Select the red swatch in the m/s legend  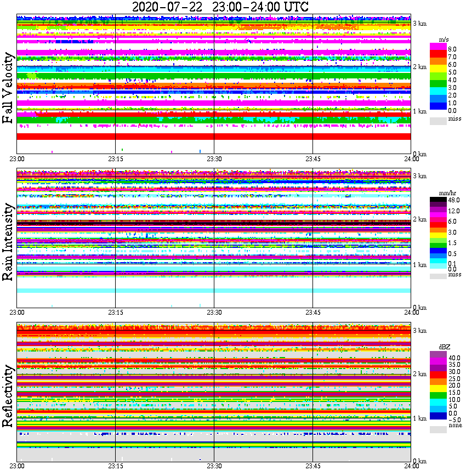[438, 54]
